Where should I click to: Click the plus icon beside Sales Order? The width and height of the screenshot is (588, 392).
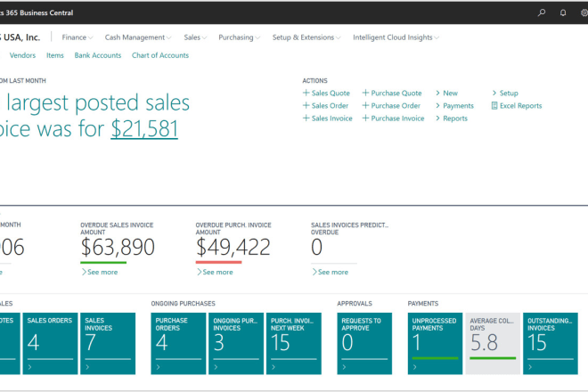coord(306,105)
